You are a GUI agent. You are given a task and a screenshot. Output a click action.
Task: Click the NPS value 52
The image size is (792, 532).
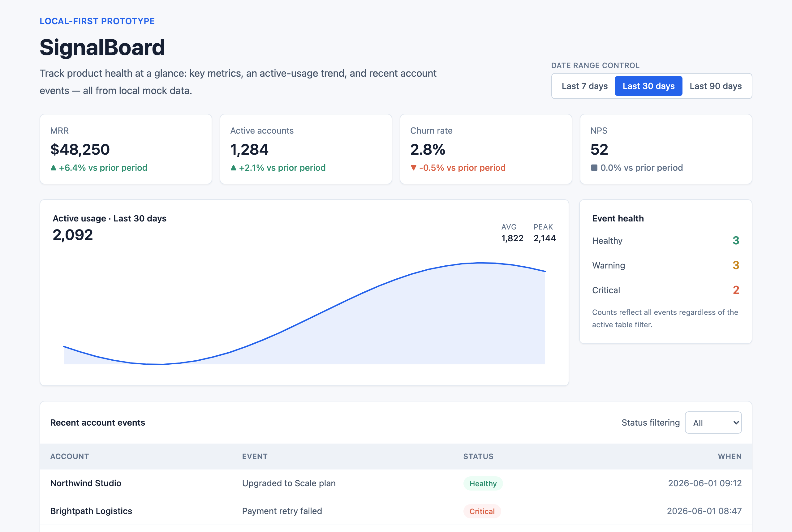point(599,150)
